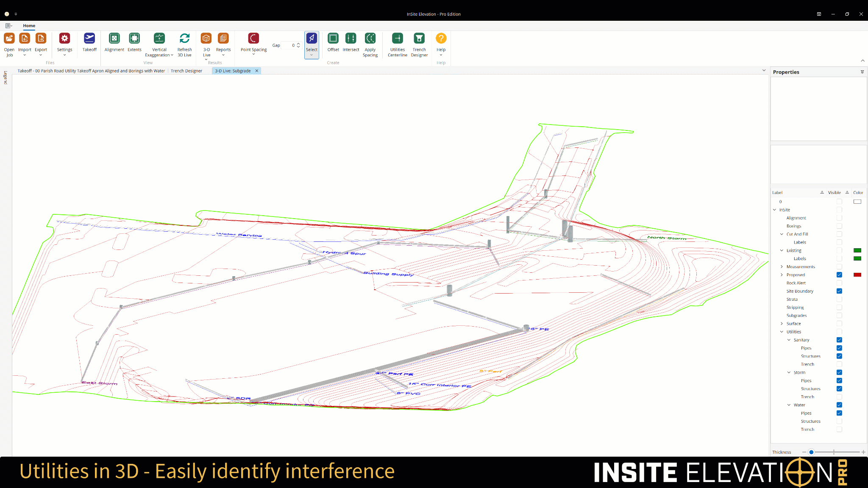Open the Legend side tab
868x488 pixels.
(x=6, y=78)
